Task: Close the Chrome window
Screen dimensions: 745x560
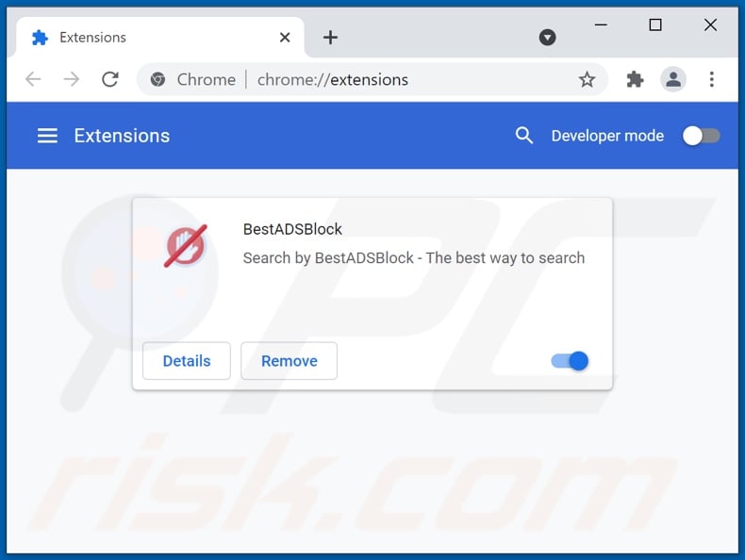Action: [710, 25]
